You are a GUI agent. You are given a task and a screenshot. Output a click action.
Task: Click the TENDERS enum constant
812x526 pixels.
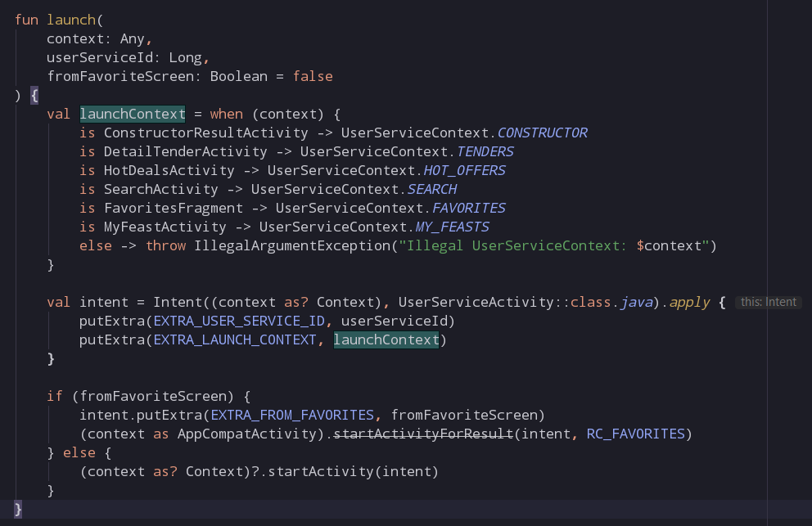pyautogui.click(x=485, y=151)
